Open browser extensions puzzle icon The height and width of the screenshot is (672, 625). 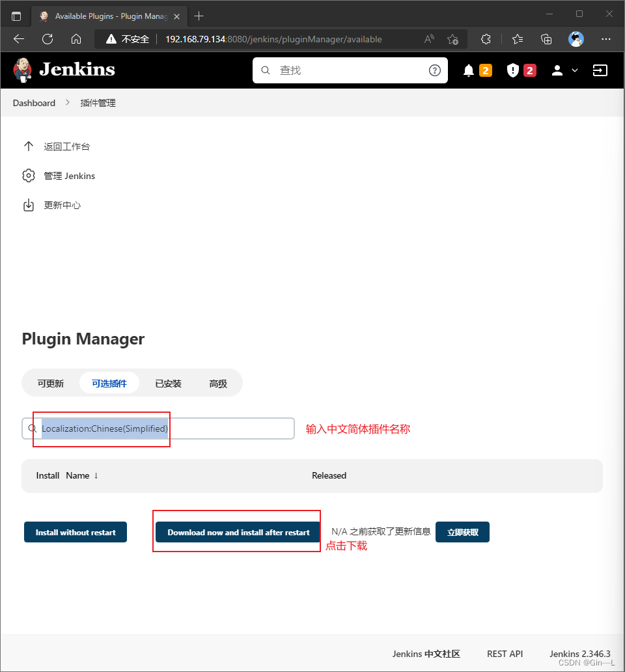tap(486, 39)
